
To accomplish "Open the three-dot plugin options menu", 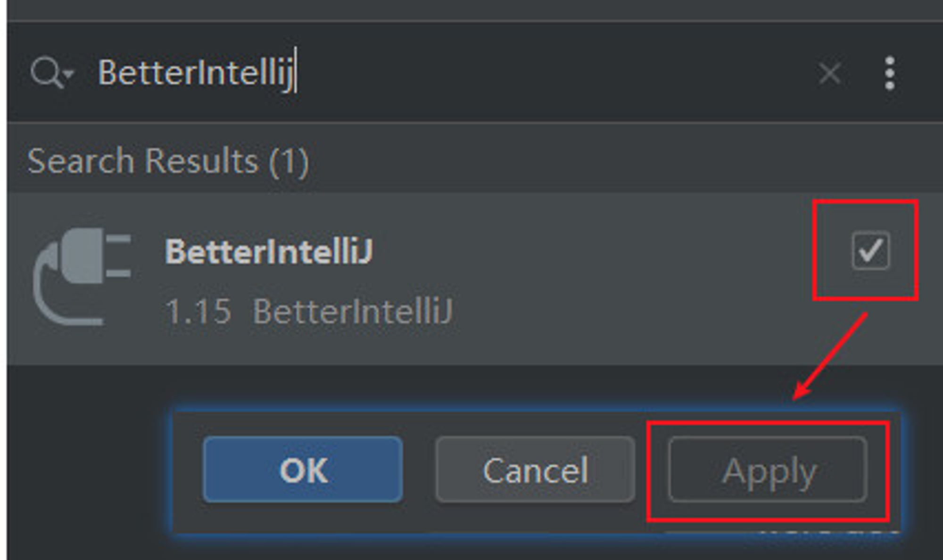I will 890,73.
